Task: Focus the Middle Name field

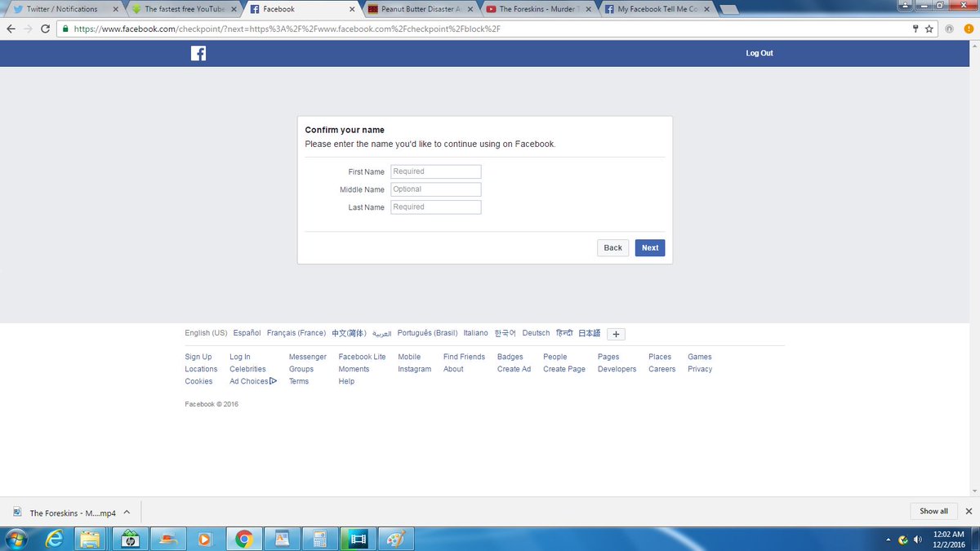Action: coord(436,189)
